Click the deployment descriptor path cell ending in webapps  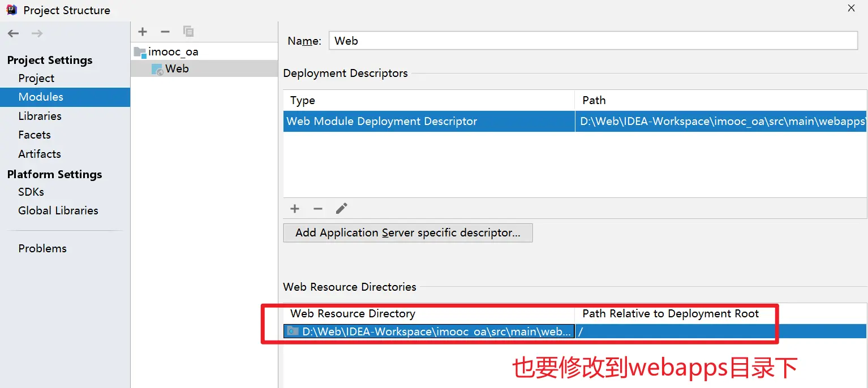point(721,121)
